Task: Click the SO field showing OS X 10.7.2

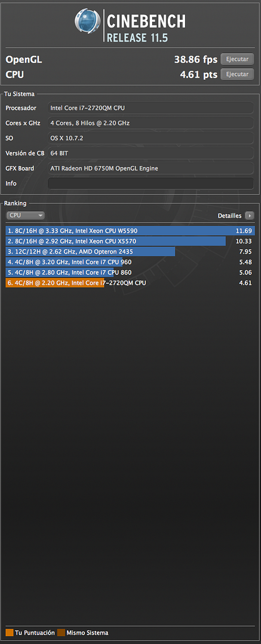Action: [151, 138]
